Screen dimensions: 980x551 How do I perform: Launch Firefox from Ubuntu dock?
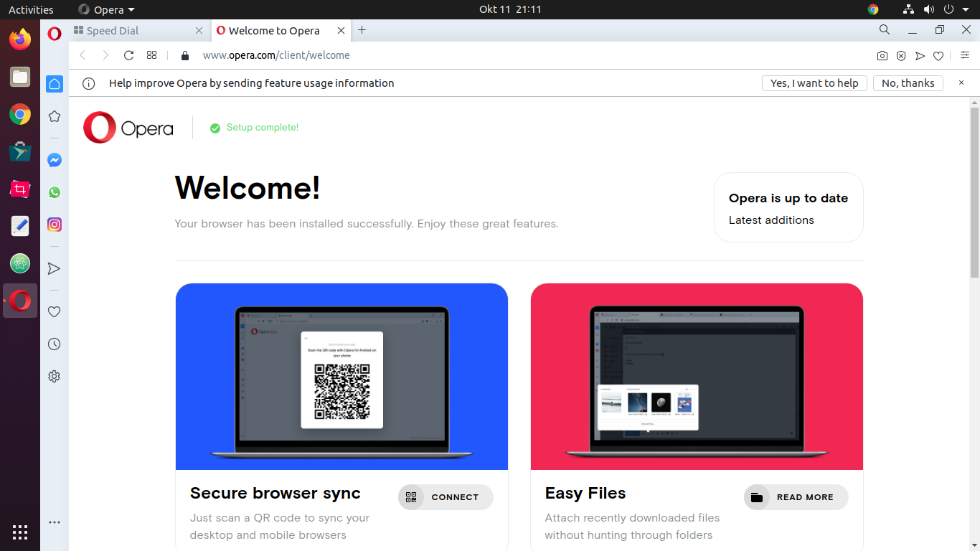[20, 39]
